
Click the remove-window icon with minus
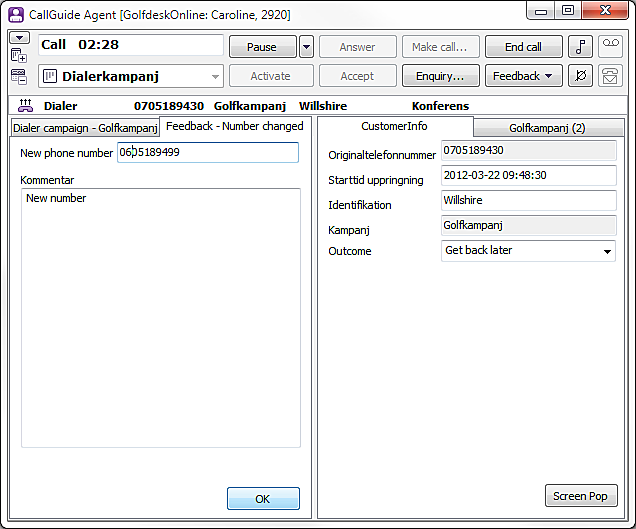pos(19,76)
